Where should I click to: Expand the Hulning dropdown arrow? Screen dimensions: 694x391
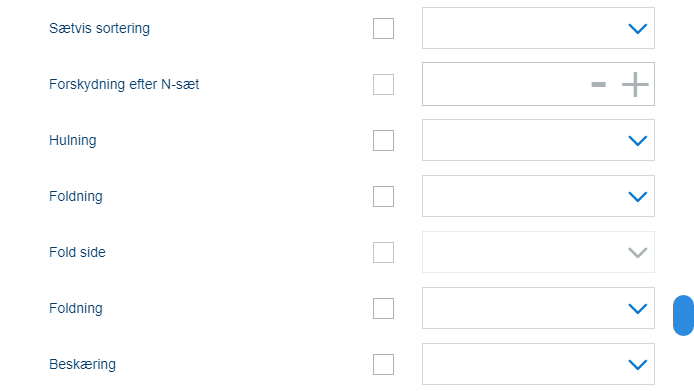click(x=638, y=141)
